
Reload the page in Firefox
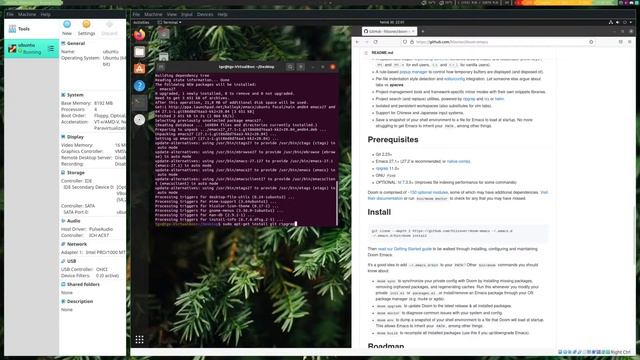click(x=376, y=42)
